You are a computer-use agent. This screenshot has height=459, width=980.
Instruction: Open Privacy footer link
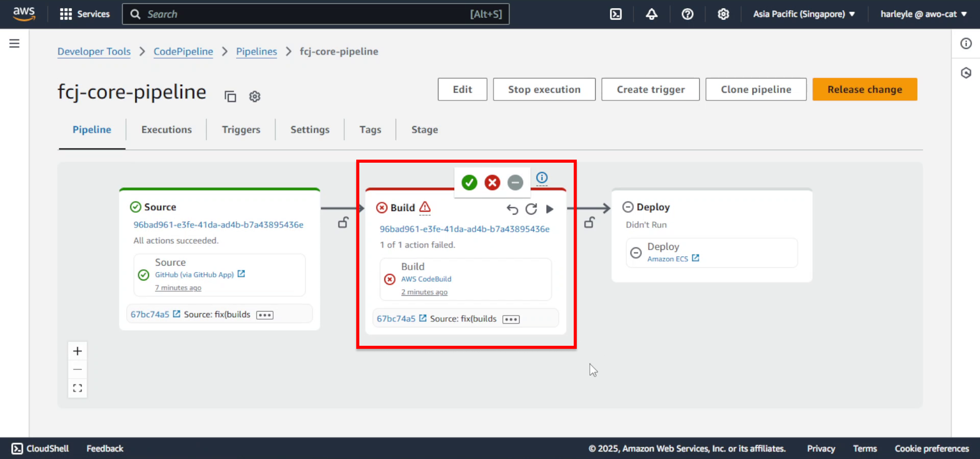point(821,448)
